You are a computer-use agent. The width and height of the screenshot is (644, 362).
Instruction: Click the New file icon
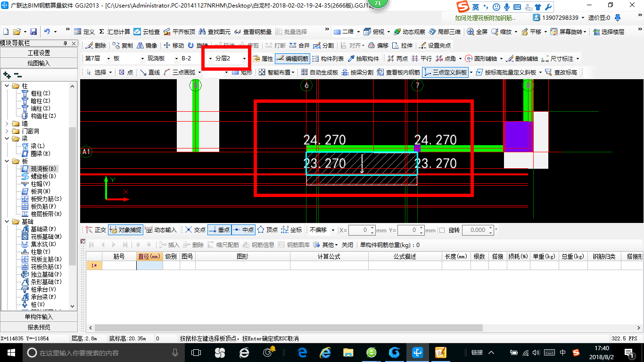[6, 32]
